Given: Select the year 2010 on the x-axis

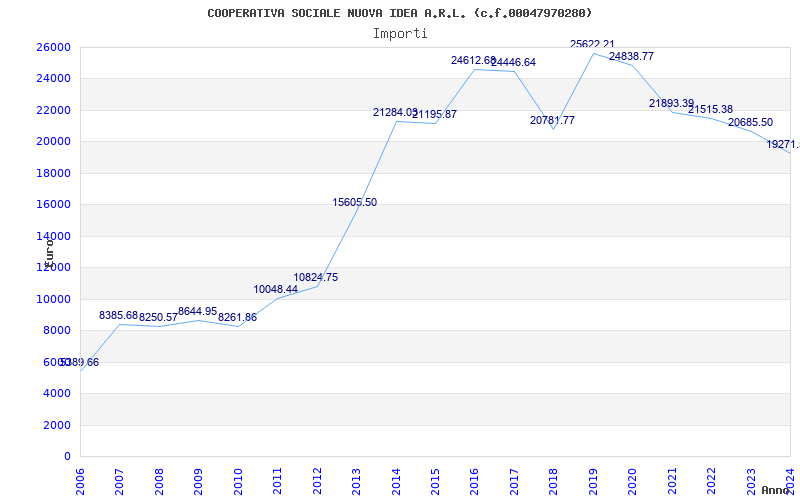Looking at the screenshot, I should point(238,481).
